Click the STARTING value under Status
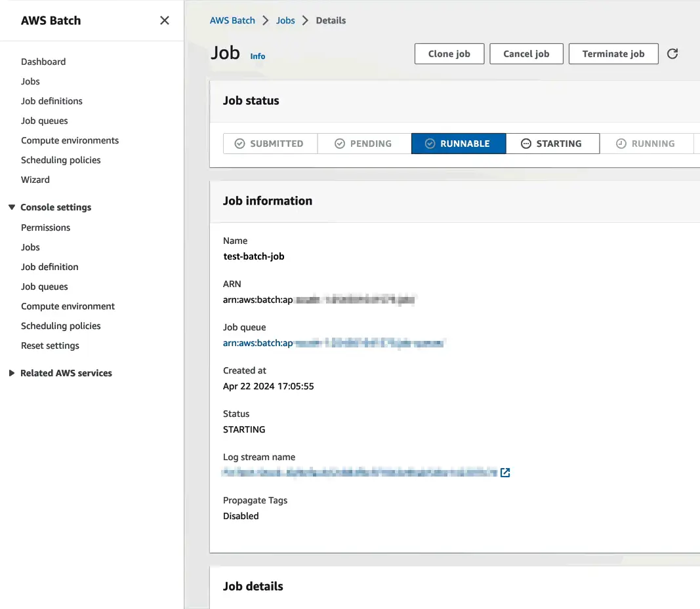The width and height of the screenshot is (700, 609). coord(244,429)
